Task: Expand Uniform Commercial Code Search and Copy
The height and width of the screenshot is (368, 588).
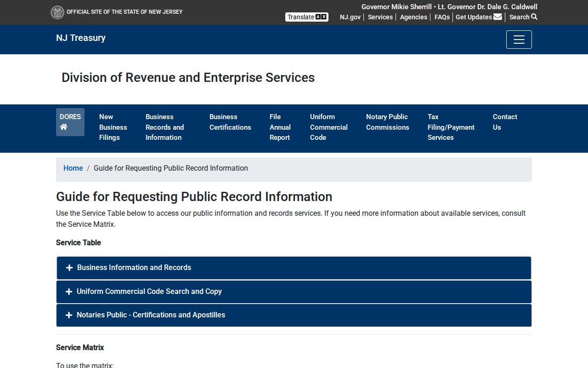Action: 294,292
